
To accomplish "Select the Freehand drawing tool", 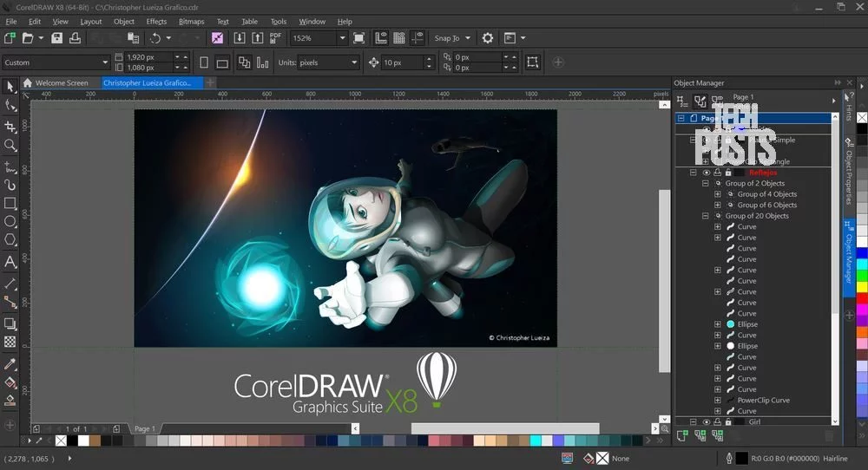I will (10, 166).
